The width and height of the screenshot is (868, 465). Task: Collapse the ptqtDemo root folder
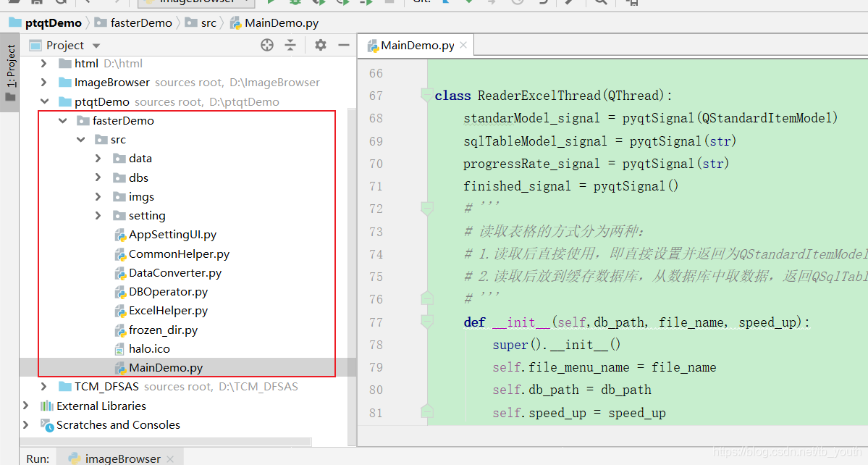click(44, 101)
